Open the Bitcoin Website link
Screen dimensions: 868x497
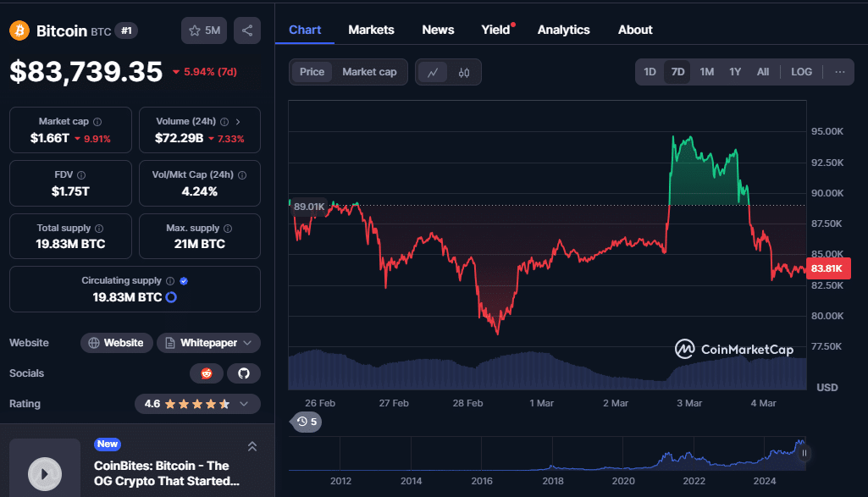[x=116, y=343]
